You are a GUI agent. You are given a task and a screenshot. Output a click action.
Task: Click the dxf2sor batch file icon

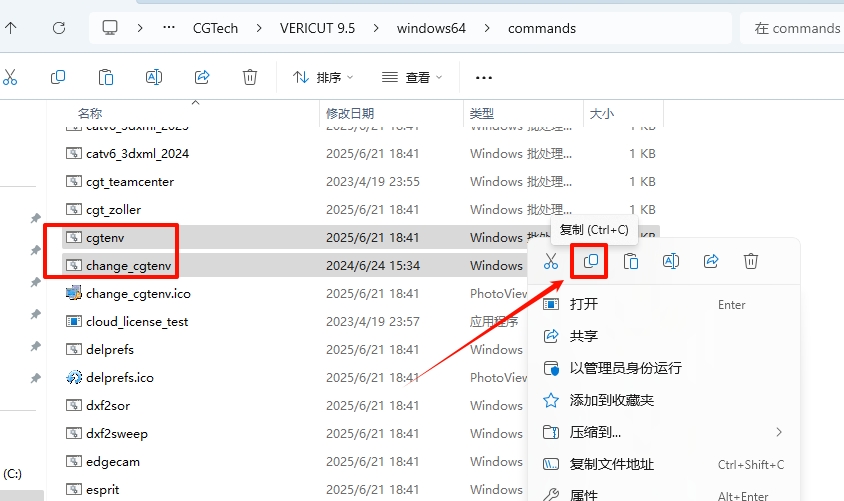pyautogui.click(x=74, y=405)
